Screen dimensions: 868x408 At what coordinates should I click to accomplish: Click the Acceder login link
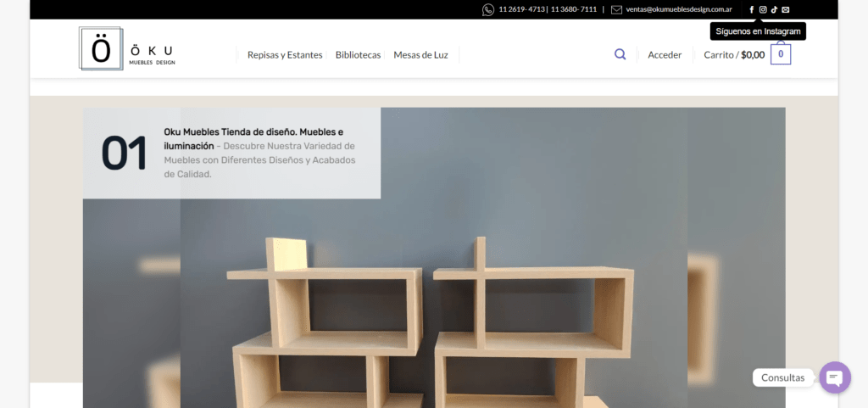pos(665,55)
